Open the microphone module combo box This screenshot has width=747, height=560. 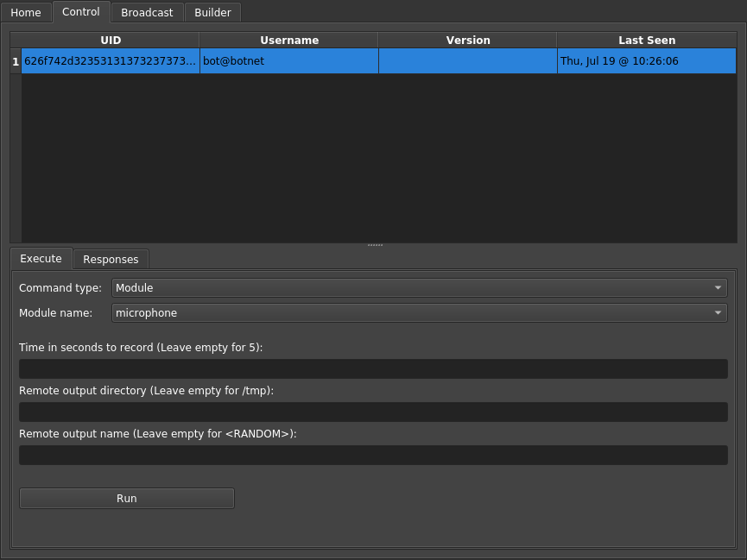click(x=419, y=313)
